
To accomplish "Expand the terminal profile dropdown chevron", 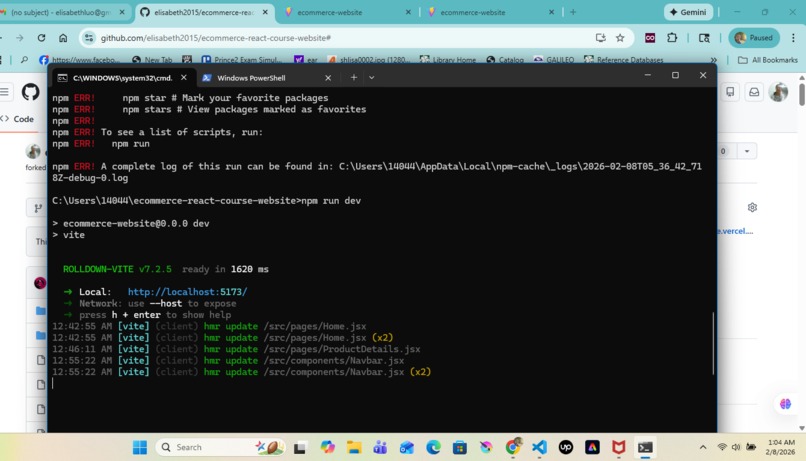I will click(372, 78).
